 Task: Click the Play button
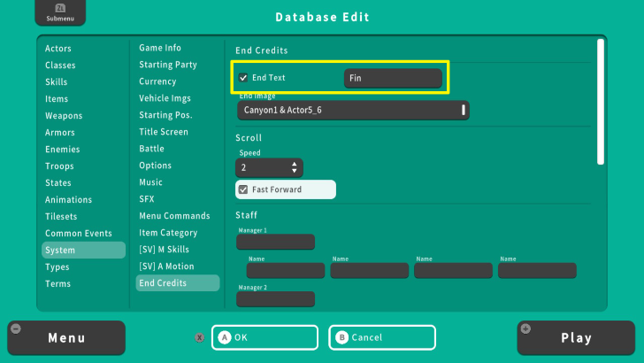click(576, 338)
